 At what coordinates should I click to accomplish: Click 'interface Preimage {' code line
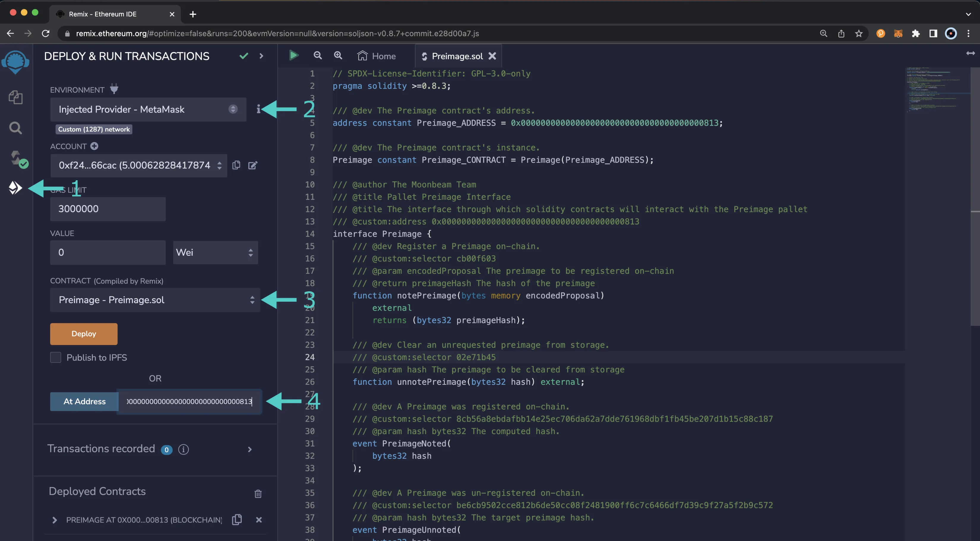[382, 234]
